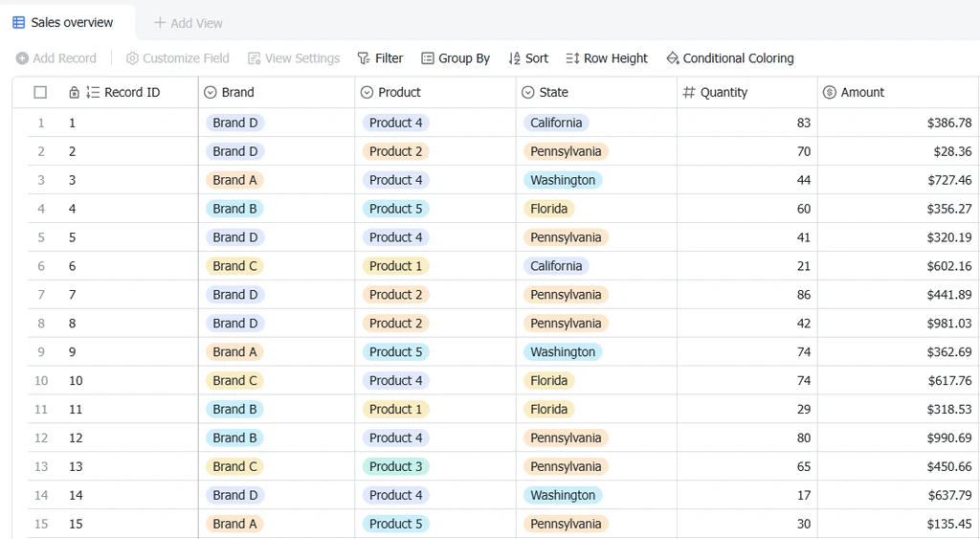Select the Brand D tag in row 1
The image size is (980, 539).
(235, 123)
